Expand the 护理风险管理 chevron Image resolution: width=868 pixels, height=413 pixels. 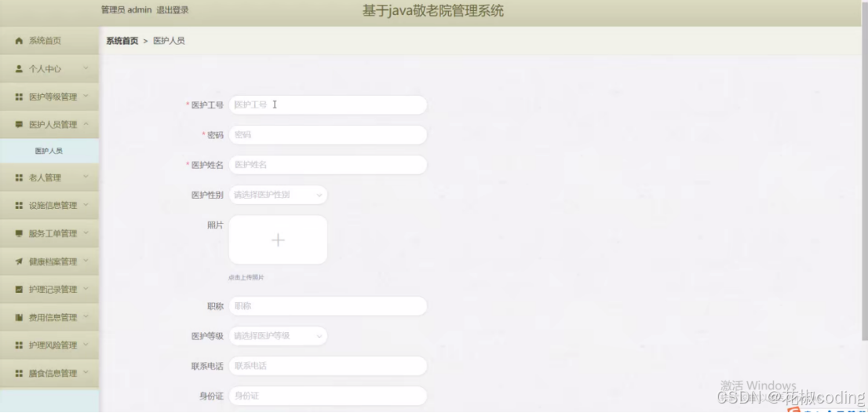point(86,345)
